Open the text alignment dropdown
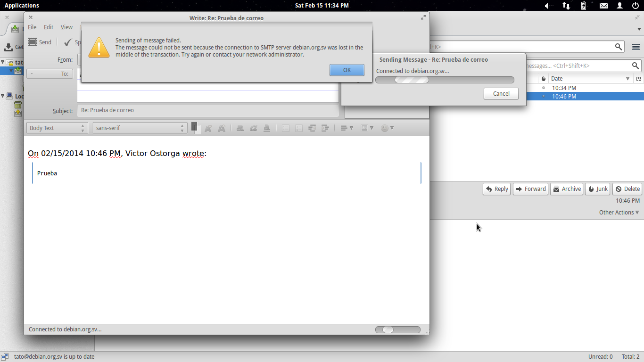644x362 pixels. click(347, 128)
